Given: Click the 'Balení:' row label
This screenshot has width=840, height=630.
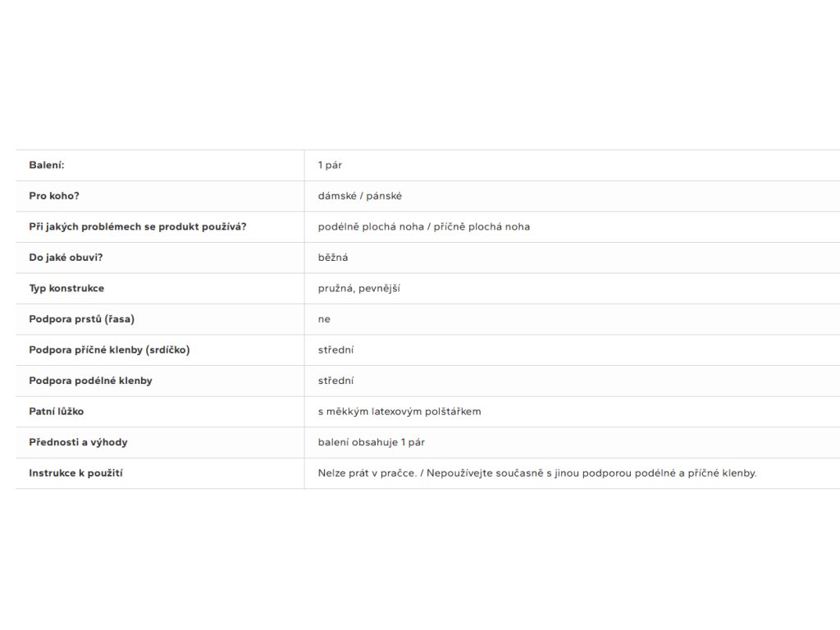Looking at the screenshot, I should pyautogui.click(x=47, y=165).
